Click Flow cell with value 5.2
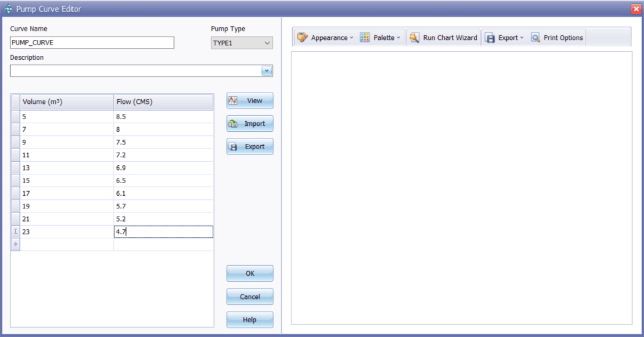 tap(163, 218)
